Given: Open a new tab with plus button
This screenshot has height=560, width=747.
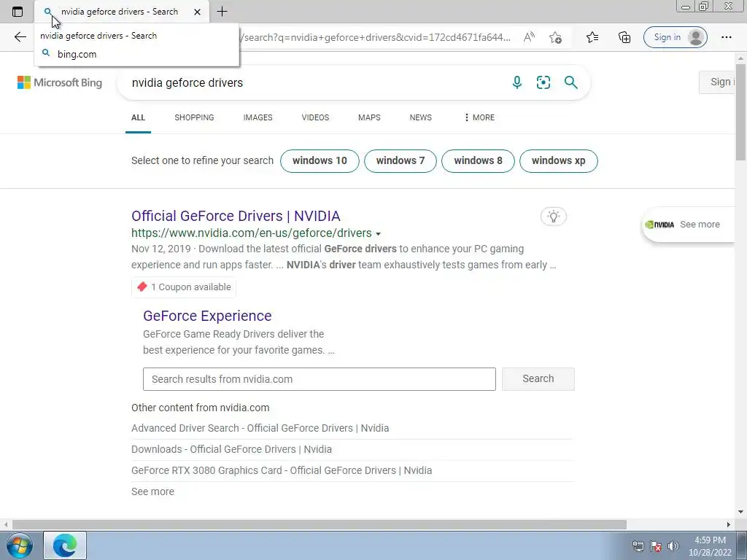Looking at the screenshot, I should pyautogui.click(x=222, y=12).
